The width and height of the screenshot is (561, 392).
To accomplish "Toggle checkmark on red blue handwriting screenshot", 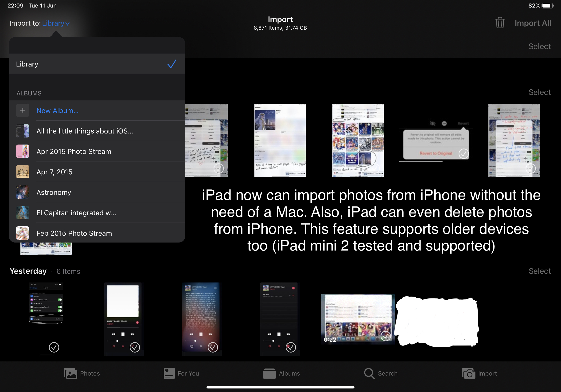I will click(x=530, y=169).
